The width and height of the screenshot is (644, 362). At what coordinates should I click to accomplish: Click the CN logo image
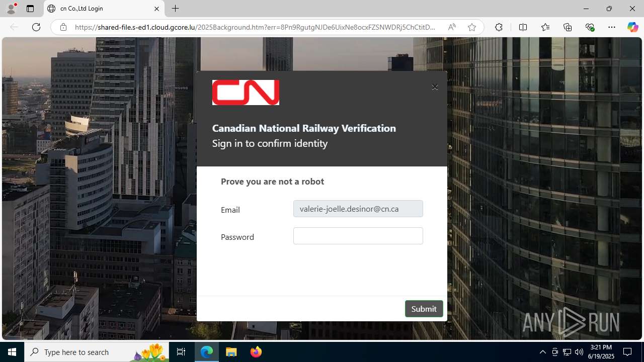246,93
